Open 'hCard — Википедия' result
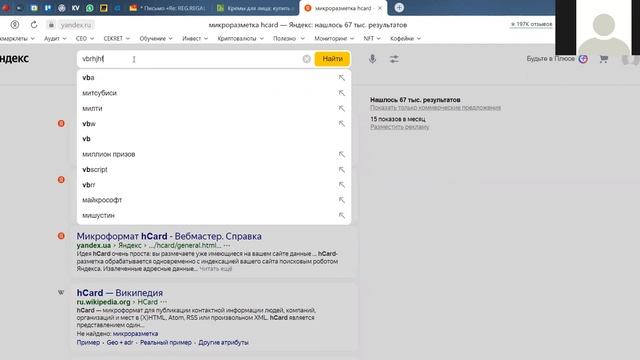This screenshot has width=640, height=360. click(120, 293)
